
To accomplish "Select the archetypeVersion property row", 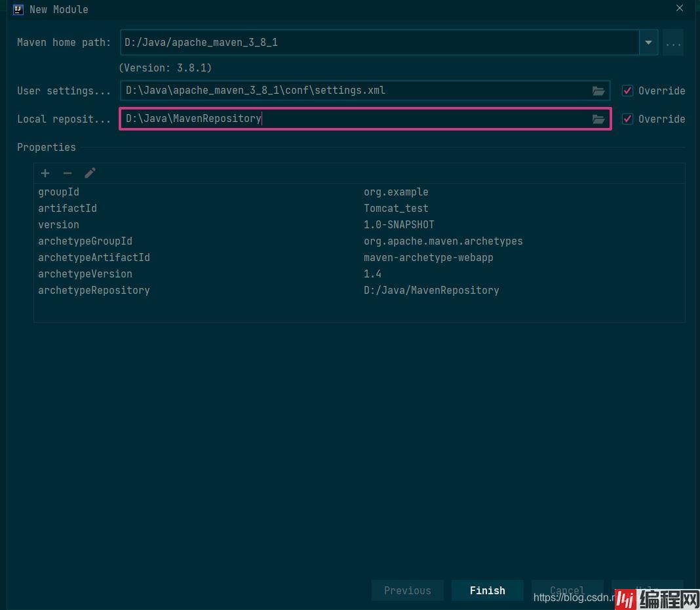I will (x=197, y=274).
